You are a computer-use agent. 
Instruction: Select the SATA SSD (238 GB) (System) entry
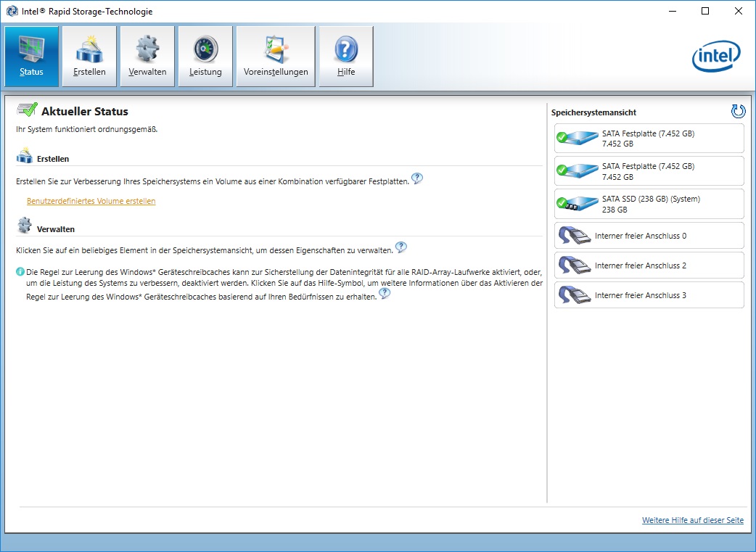click(x=649, y=204)
